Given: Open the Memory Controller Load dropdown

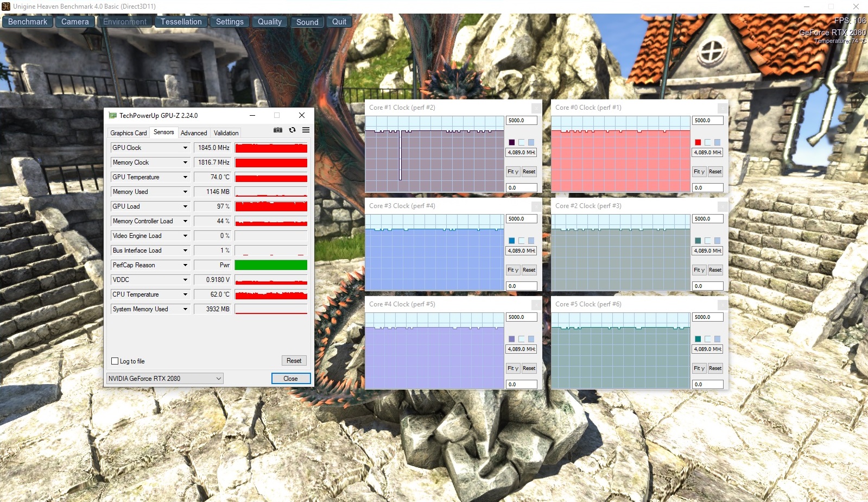Looking at the screenshot, I should (185, 221).
